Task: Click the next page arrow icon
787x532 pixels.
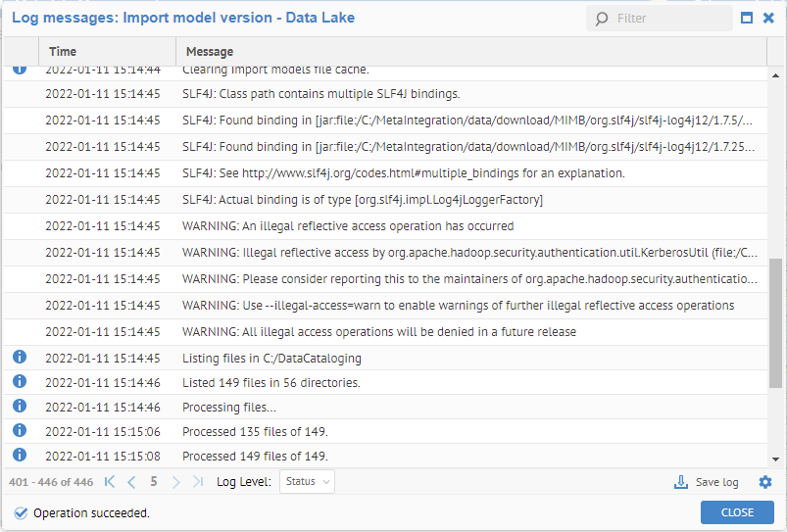Action: (x=176, y=481)
